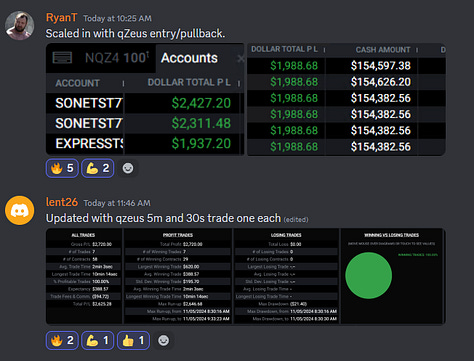This screenshot has height=361, width=474.
Task: Click message text 'Scaled in with qZeus entry/pullback.'
Action: [x=135, y=33]
